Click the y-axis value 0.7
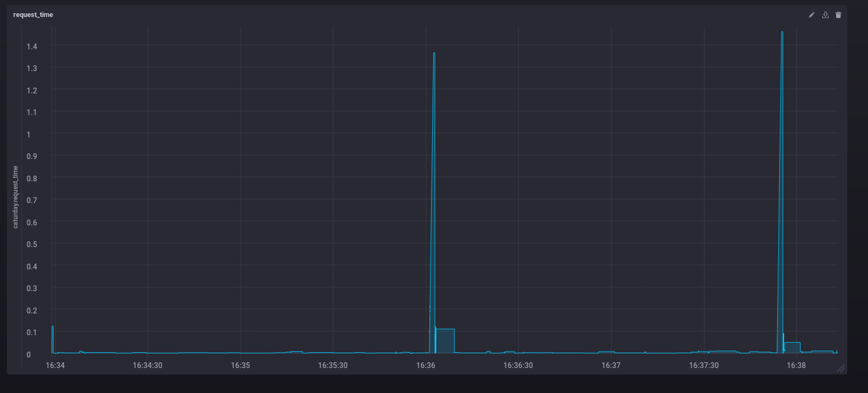Viewport: 868px width, 393px height. click(32, 200)
